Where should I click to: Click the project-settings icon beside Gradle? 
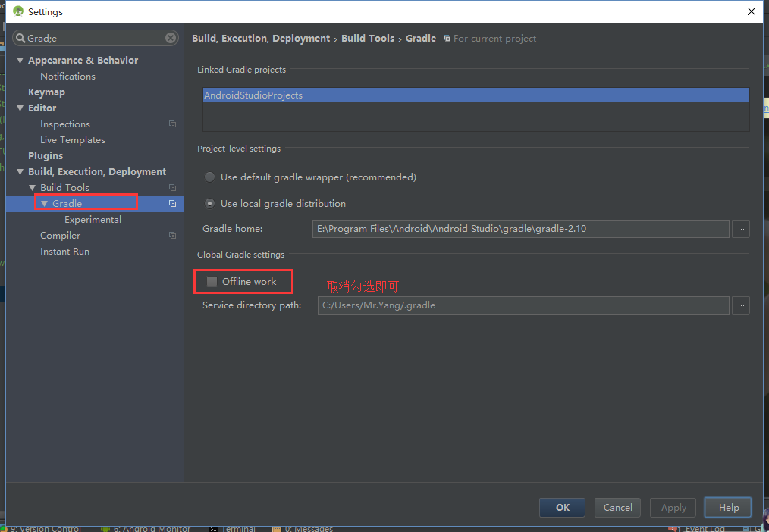click(x=173, y=203)
